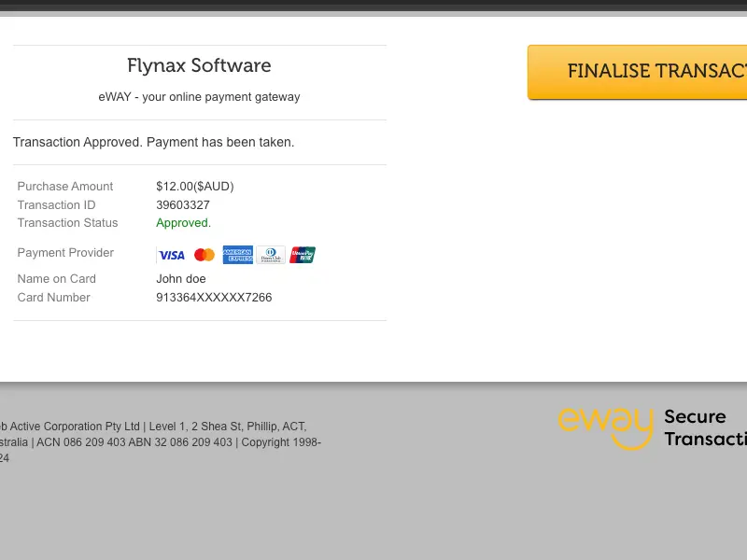Click the transaction number 39603327

point(183,204)
